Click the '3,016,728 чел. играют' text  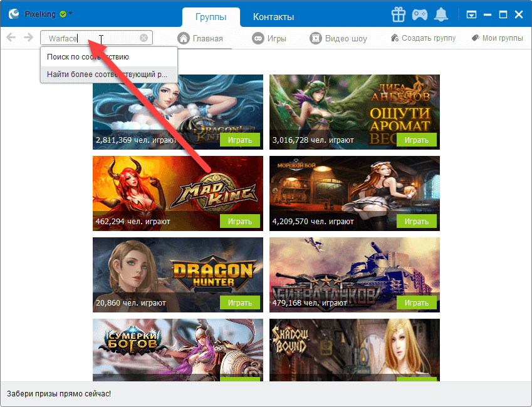[313, 140]
